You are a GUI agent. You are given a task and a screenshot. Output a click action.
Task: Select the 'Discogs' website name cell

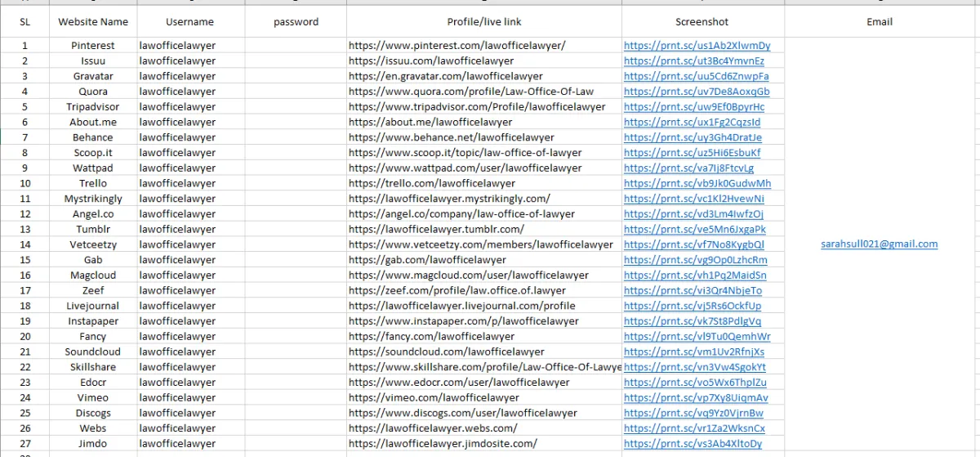[93, 413]
